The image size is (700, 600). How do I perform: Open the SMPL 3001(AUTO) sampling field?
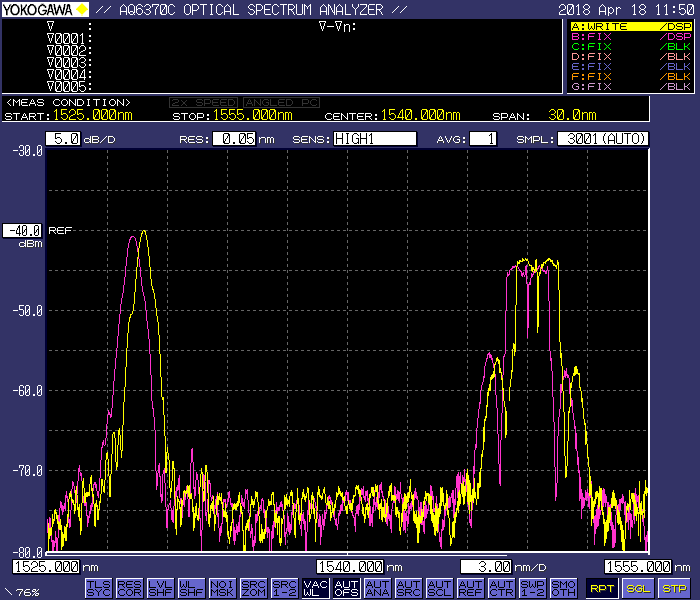pyautogui.click(x=602, y=139)
